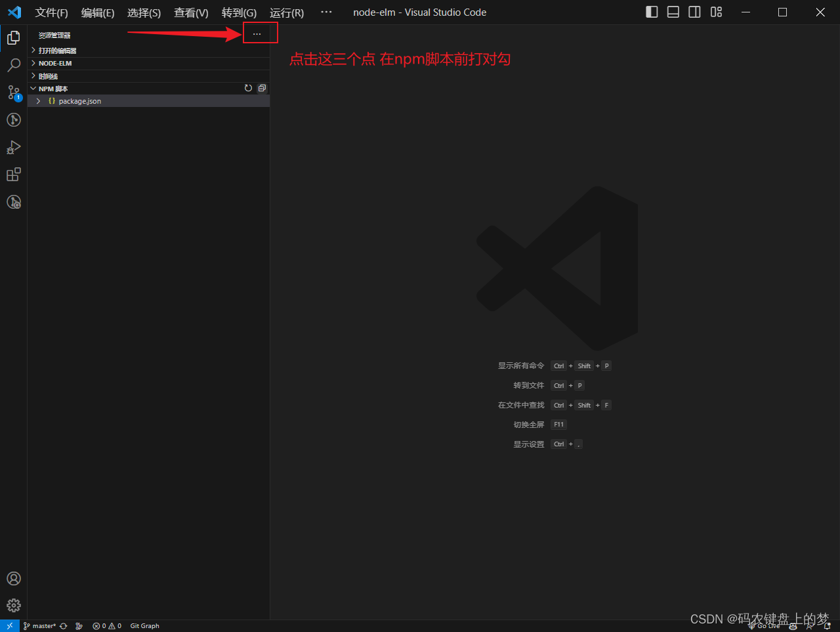
Task: Click the 资源管理器 panel title
Action: pos(54,35)
